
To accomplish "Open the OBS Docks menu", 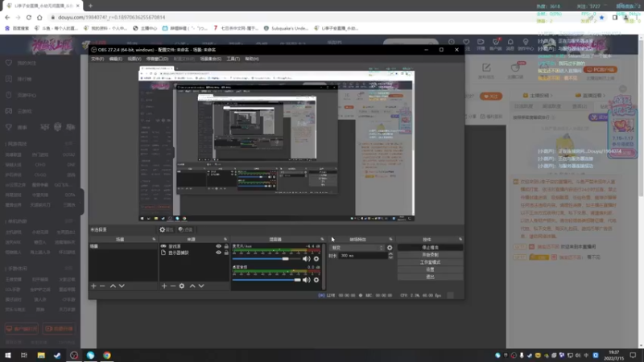I will [157, 59].
